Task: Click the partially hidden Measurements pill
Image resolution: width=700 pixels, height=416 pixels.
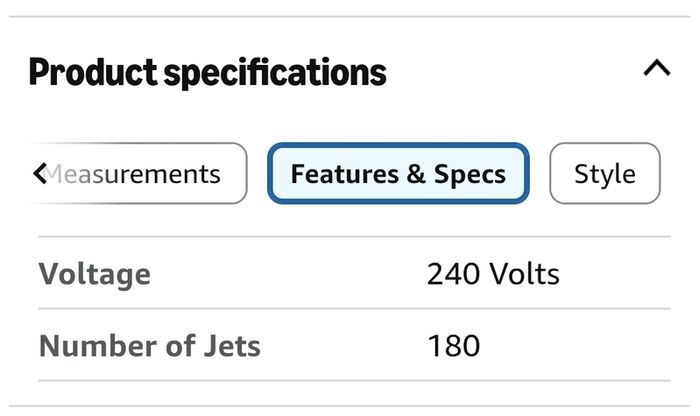Action: point(138,173)
